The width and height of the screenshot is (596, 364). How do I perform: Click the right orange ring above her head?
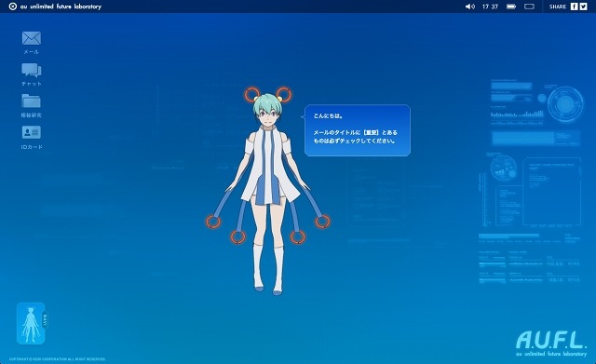pos(283,94)
